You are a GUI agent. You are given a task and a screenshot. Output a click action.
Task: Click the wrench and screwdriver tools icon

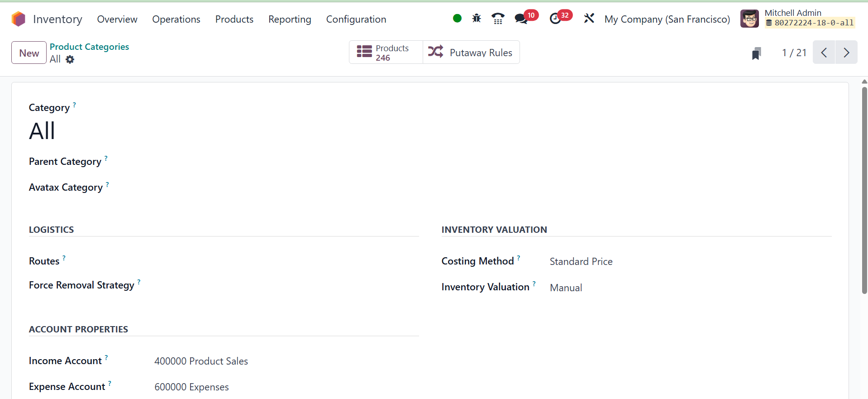tap(589, 19)
